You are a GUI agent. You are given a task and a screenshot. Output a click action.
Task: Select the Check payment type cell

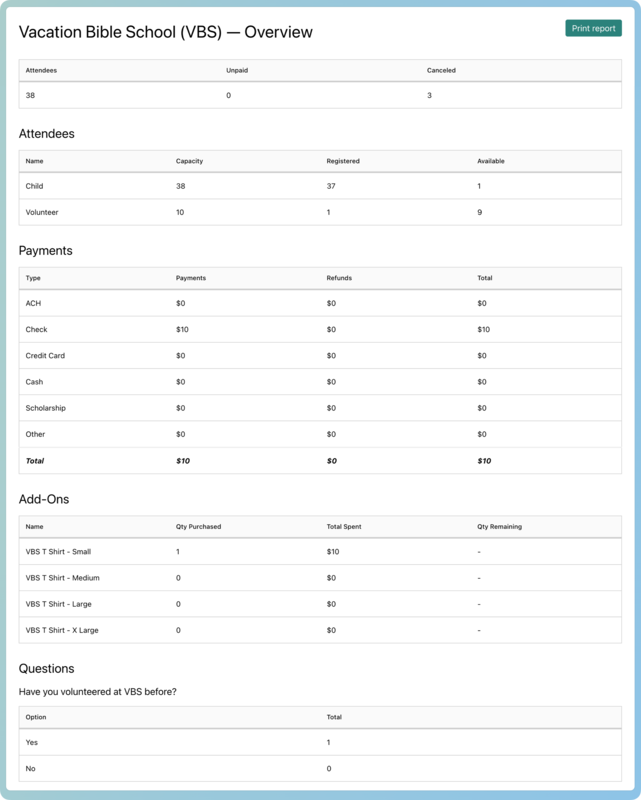[36, 329]
